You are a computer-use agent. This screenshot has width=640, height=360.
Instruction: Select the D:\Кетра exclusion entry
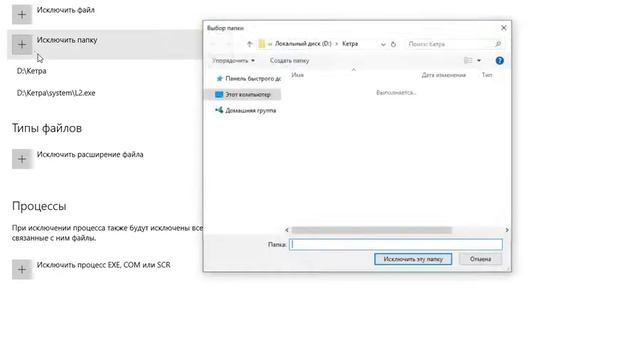(x=31, y=71)
